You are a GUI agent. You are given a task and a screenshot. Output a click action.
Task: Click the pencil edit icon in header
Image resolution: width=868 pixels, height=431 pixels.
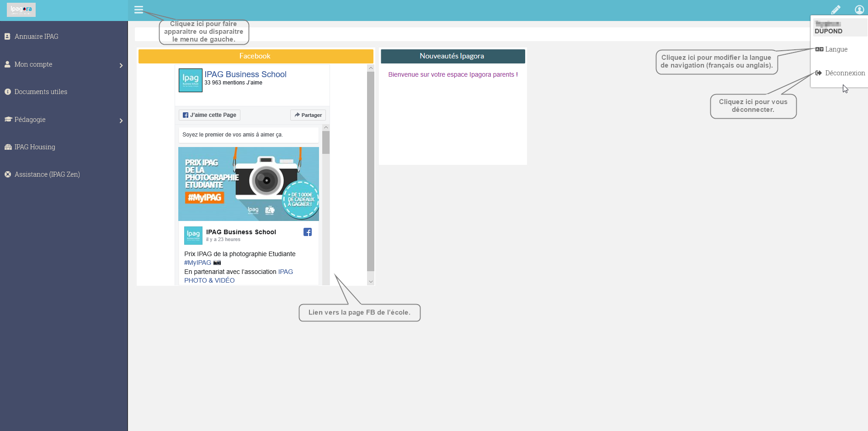[x=836, y=10]
